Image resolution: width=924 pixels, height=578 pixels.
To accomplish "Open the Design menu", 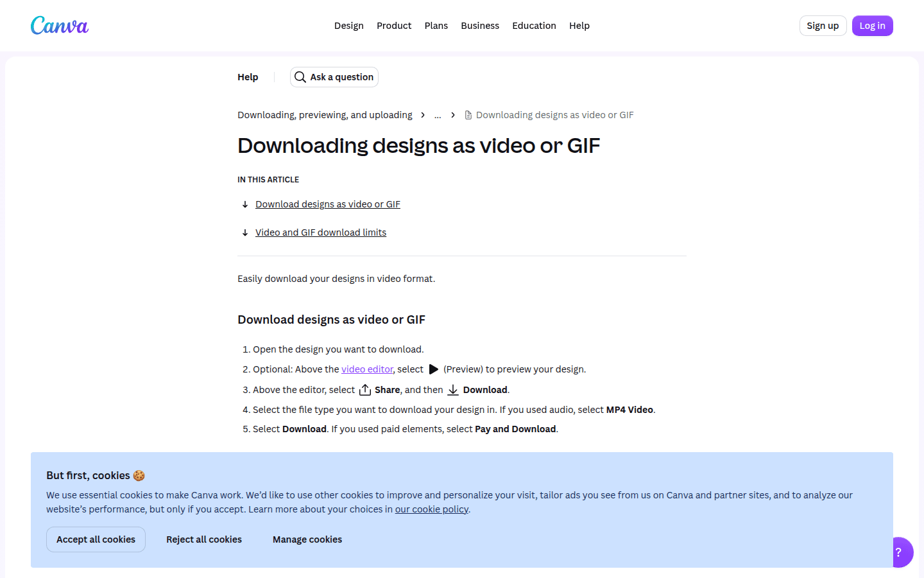I will pyautogui.click(x=349, y=26).
